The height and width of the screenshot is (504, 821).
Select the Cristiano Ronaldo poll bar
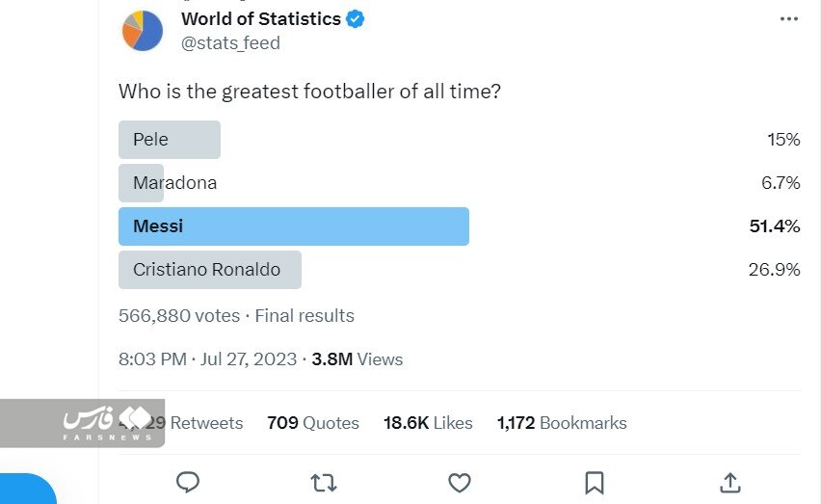pos(209,270)
